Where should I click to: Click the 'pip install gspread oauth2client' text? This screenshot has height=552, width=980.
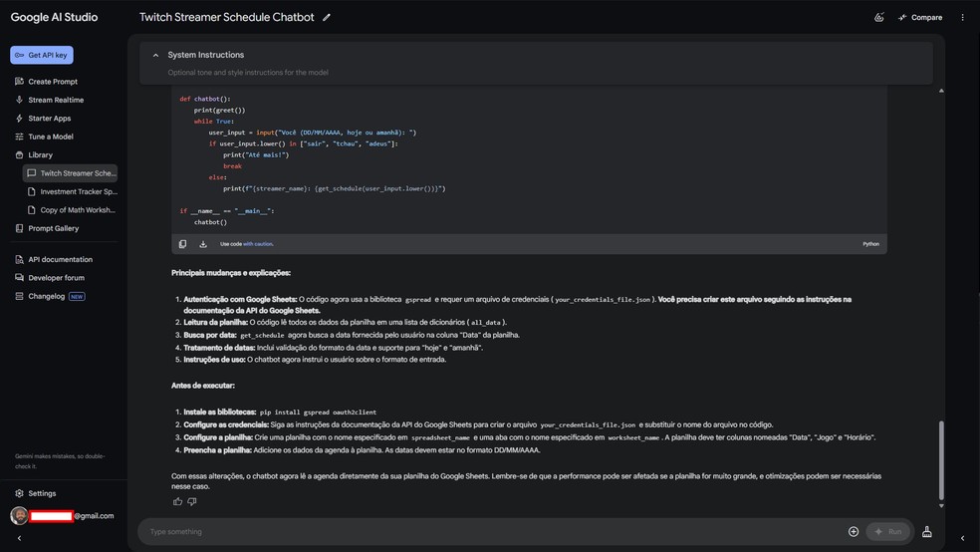tap(318, 413)
